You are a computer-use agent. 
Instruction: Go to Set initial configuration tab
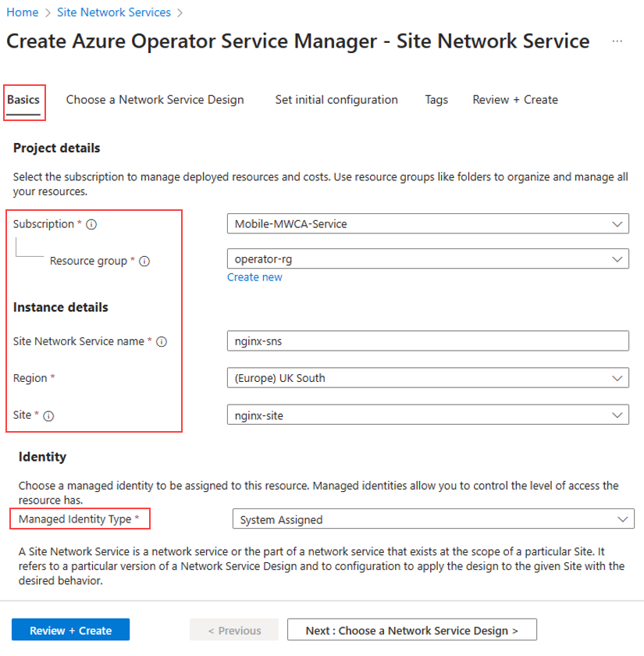click(x=336, y=100)
